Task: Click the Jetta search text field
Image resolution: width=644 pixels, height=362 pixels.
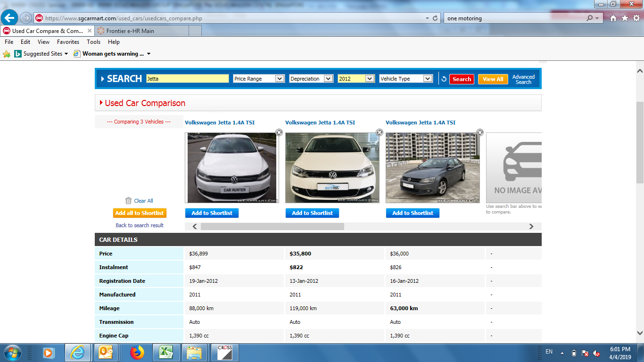Action: [x=187, y=79]
